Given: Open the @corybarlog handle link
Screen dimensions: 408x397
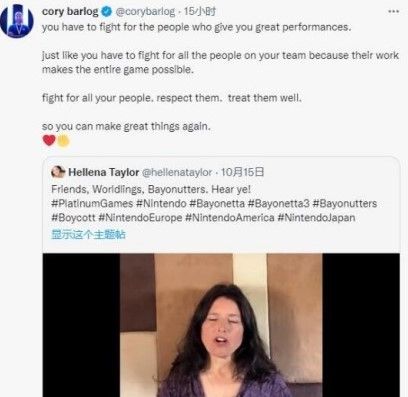Looking at the screenshot, I should tap(145, 12).
